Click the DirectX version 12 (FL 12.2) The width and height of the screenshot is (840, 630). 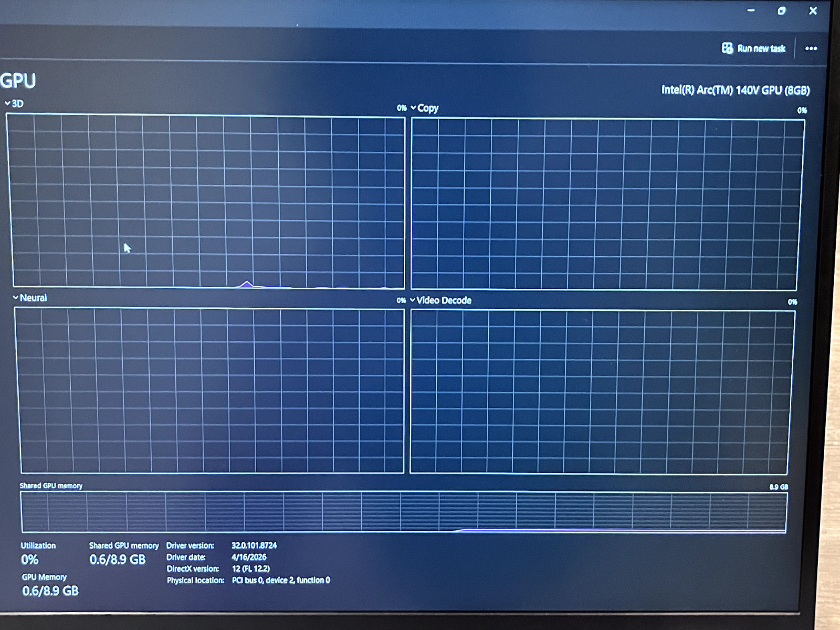pyautogui.click(x=251, y=569)
